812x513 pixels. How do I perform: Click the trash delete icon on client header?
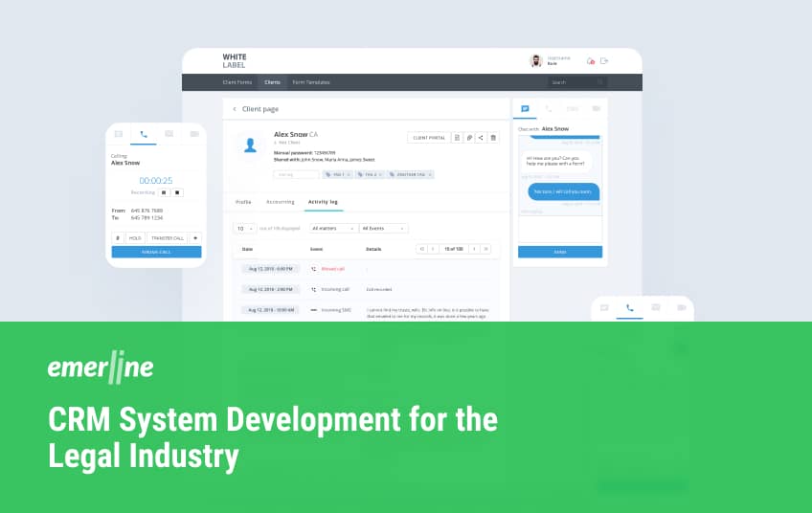click(x=494, y=138)
